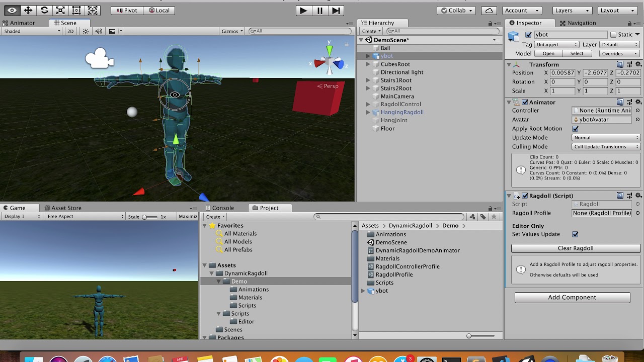The image size is (644, 362).
Task: Select the Hand (view) tool
Action: [12, 10]
